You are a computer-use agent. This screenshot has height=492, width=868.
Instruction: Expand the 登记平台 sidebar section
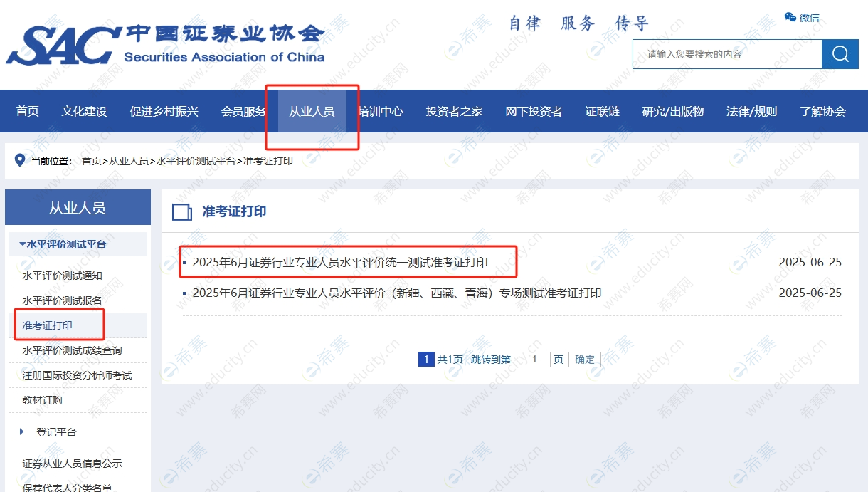56,431
